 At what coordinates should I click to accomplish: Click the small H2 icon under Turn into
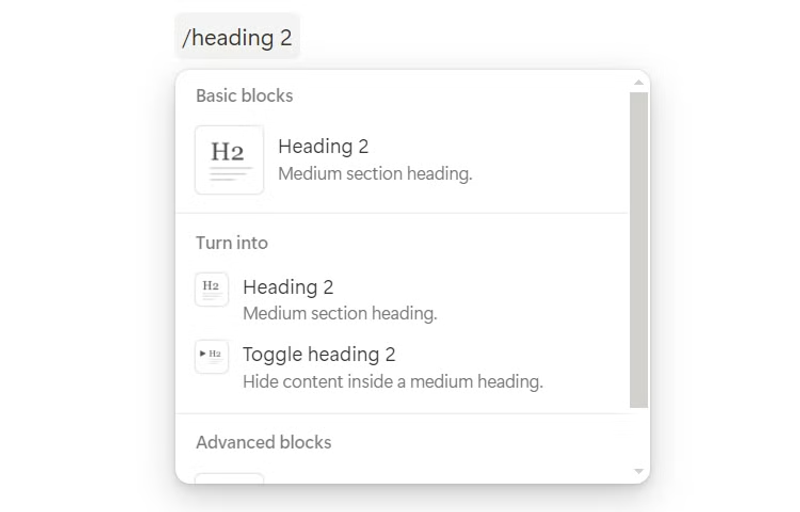pyautogui.click(x=211, y=289)
